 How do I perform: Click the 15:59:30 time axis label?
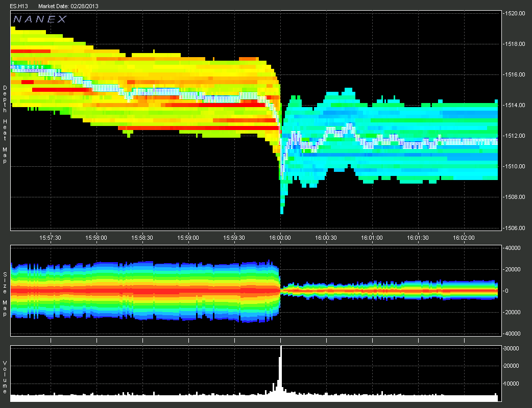234,238
